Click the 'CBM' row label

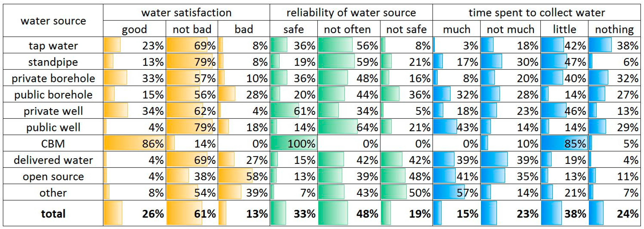53,143
